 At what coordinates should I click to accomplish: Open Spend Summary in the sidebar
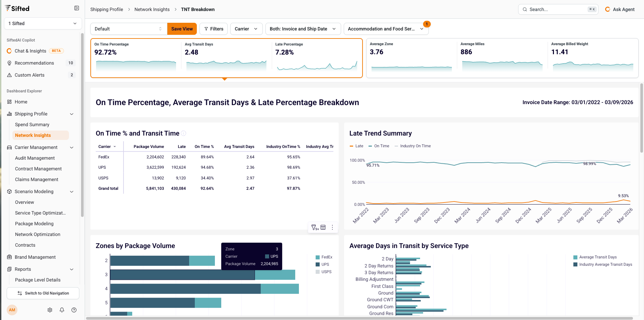(x=32, y=125)
